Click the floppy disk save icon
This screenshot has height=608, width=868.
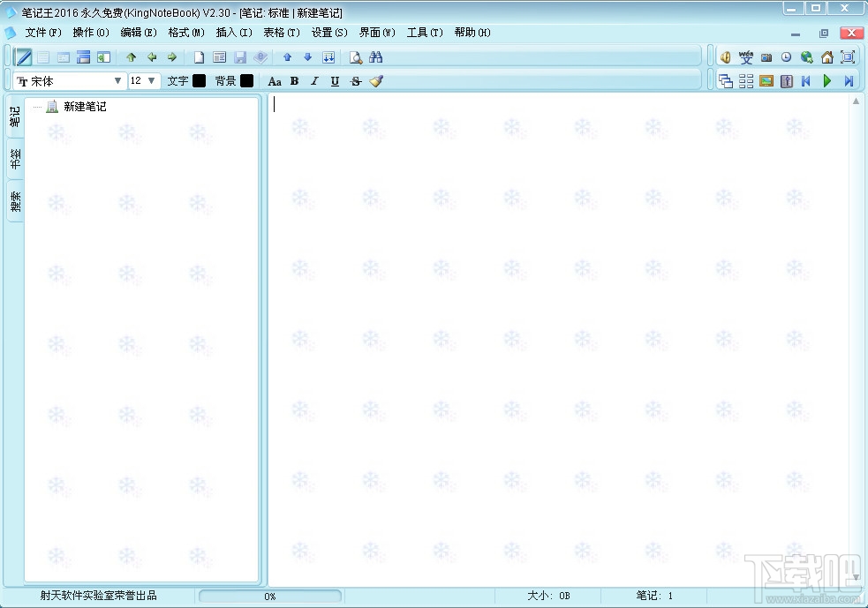point(240,57)
